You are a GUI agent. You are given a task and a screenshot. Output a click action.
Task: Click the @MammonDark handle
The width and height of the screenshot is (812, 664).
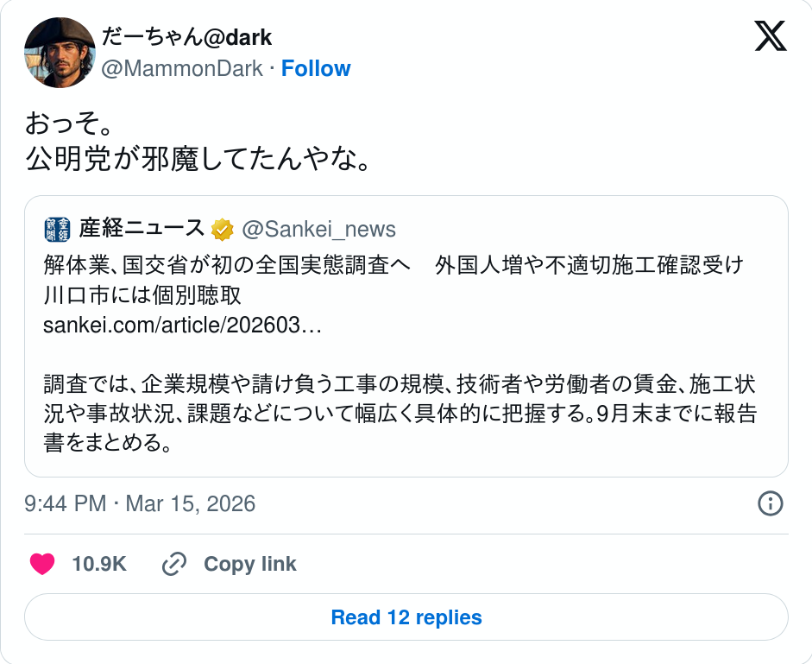182,69
